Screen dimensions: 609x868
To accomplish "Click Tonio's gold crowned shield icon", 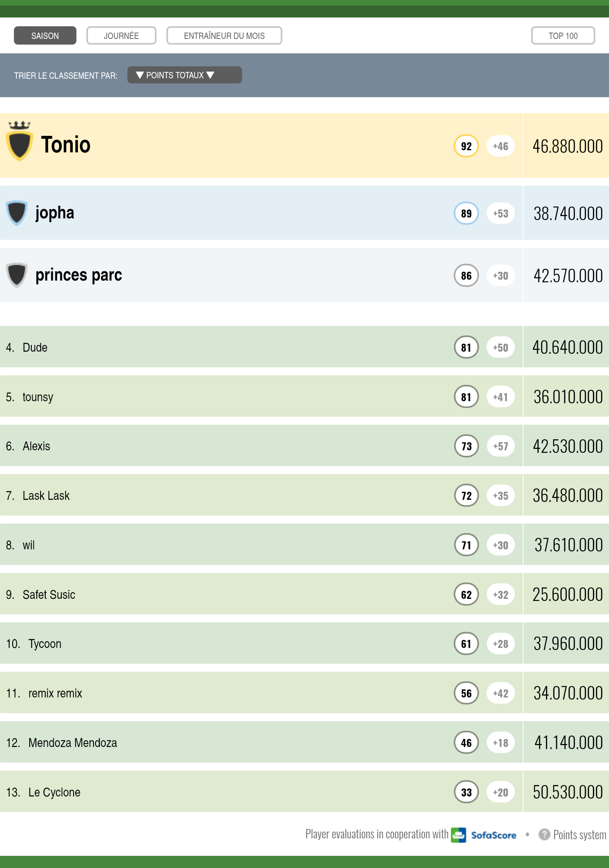I will coord(19,142).
